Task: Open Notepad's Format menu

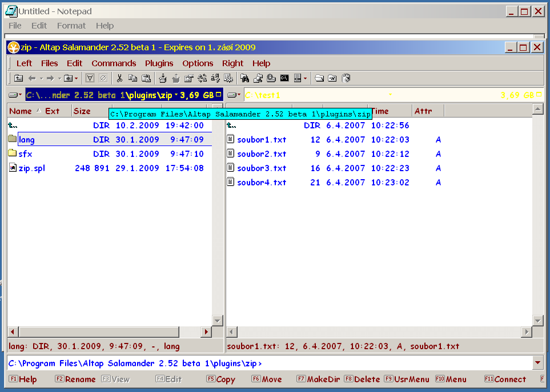Action: pyautogui.click(x=71, y=26)
